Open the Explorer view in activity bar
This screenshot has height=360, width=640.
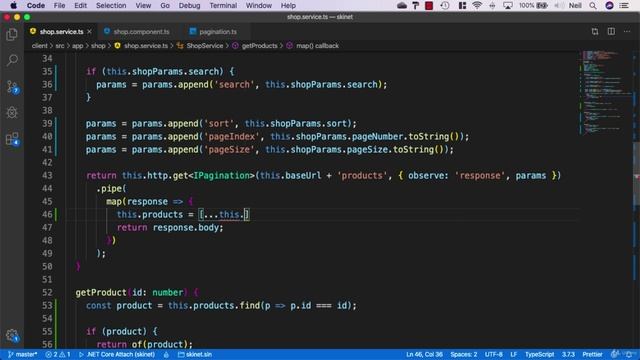click(12, 34)
